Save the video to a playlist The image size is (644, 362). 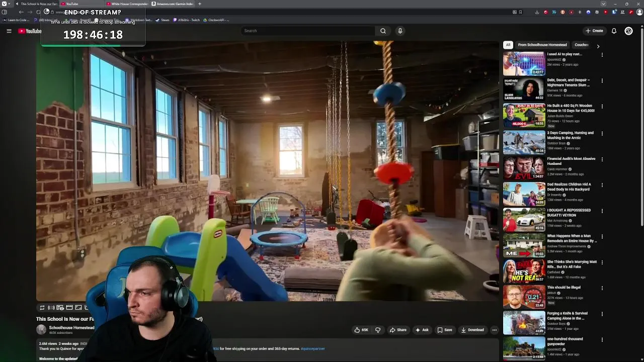pyautogui.click(x=445, y=330)
